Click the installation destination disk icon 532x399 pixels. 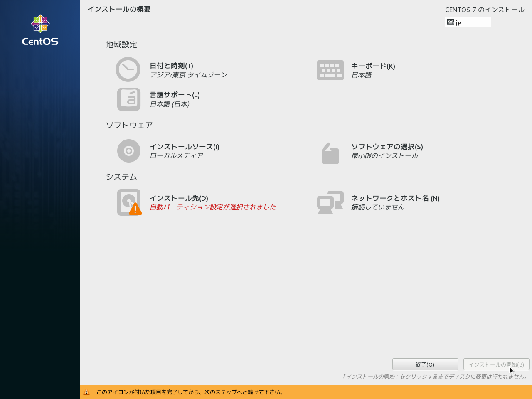click(x=129, y=202)
